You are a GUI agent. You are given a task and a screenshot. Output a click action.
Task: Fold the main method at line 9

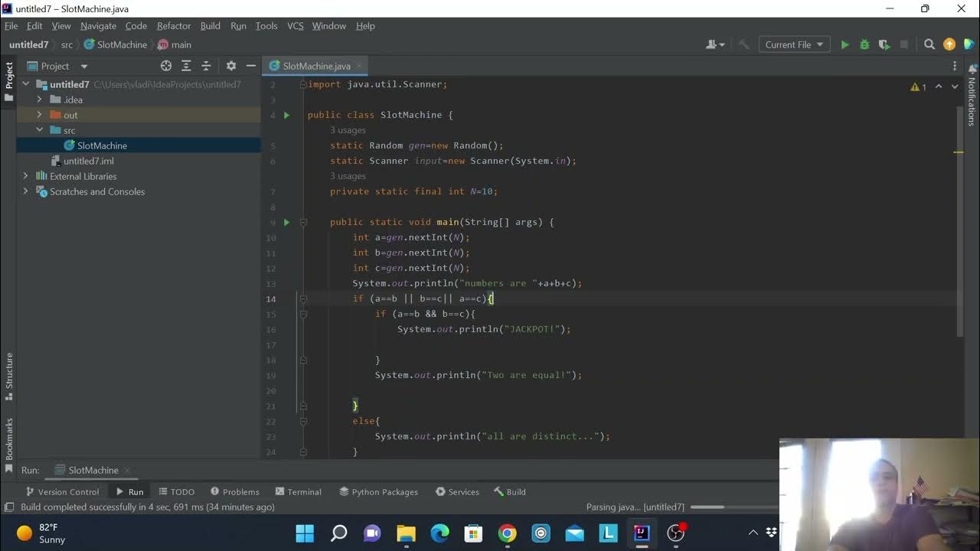click(x=303, y=222)
